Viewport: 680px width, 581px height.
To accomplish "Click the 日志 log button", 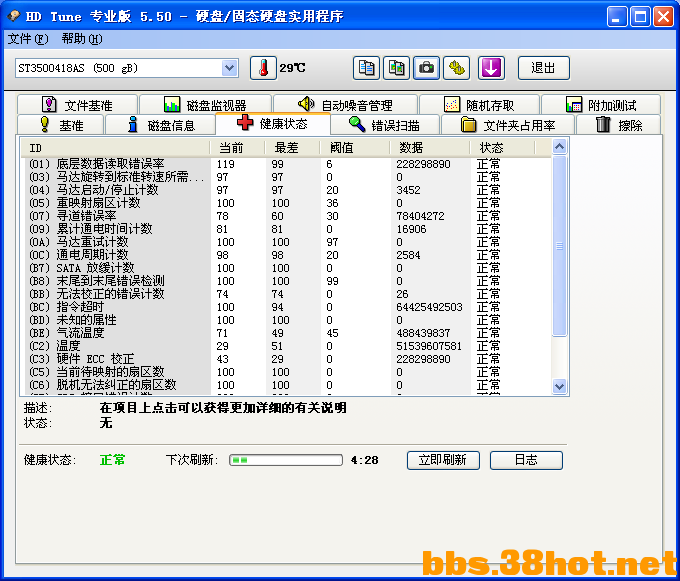I will tap(526, 460).
